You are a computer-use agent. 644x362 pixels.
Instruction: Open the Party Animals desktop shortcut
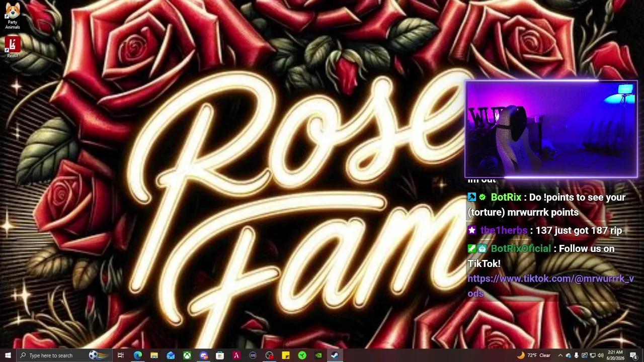[13, 15]
